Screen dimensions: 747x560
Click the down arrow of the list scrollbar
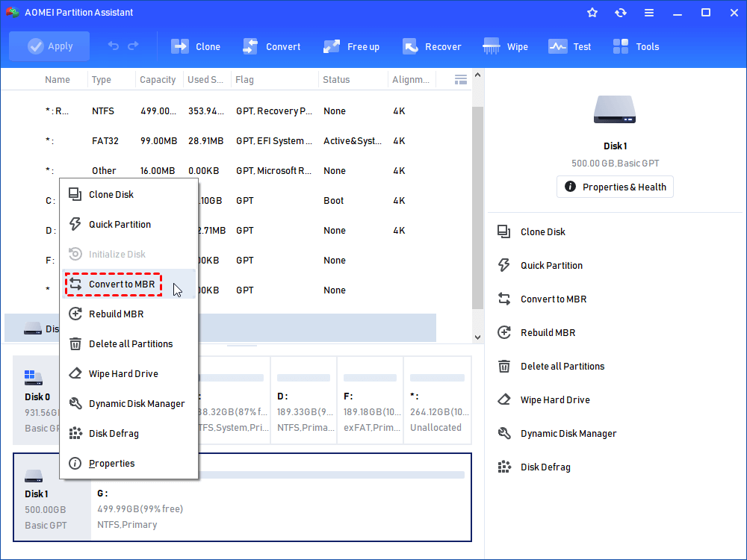click(477, 337)
